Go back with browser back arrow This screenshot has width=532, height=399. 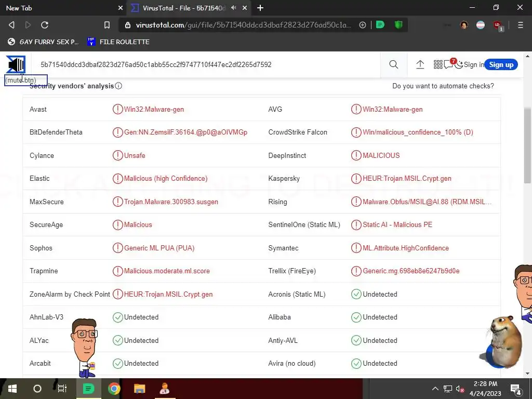click(11, 25)
